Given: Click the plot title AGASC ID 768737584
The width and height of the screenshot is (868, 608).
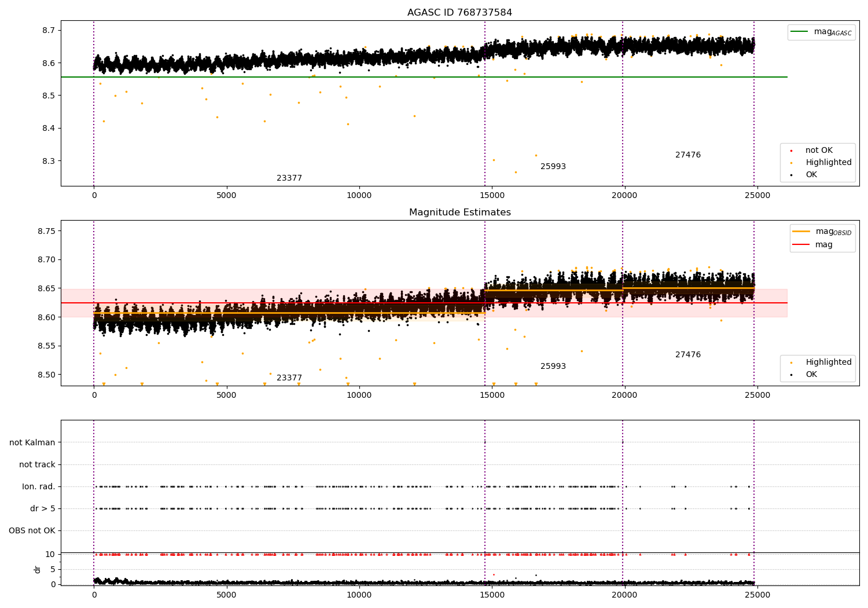Looking at the screenshot, I should (459, 13).
